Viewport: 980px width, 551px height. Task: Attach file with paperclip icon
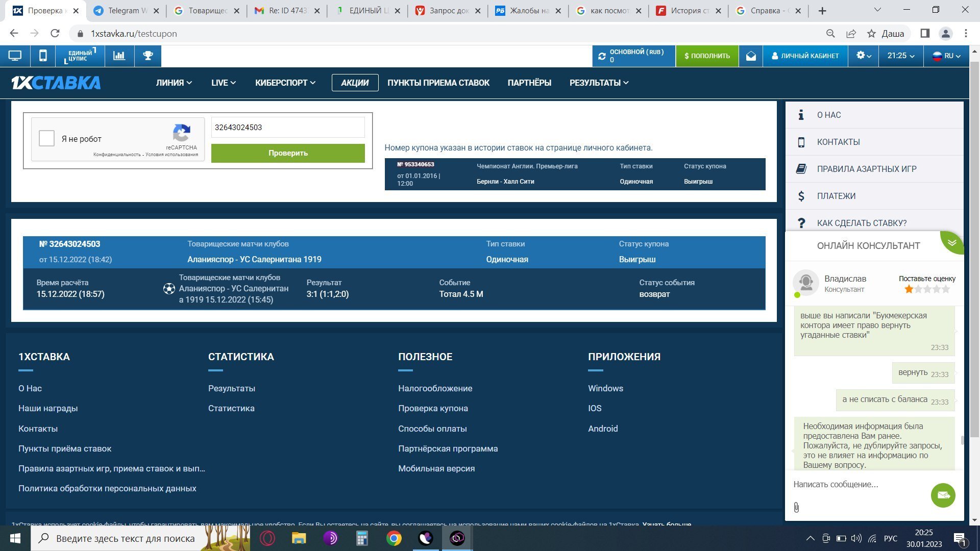click(796, 507)
